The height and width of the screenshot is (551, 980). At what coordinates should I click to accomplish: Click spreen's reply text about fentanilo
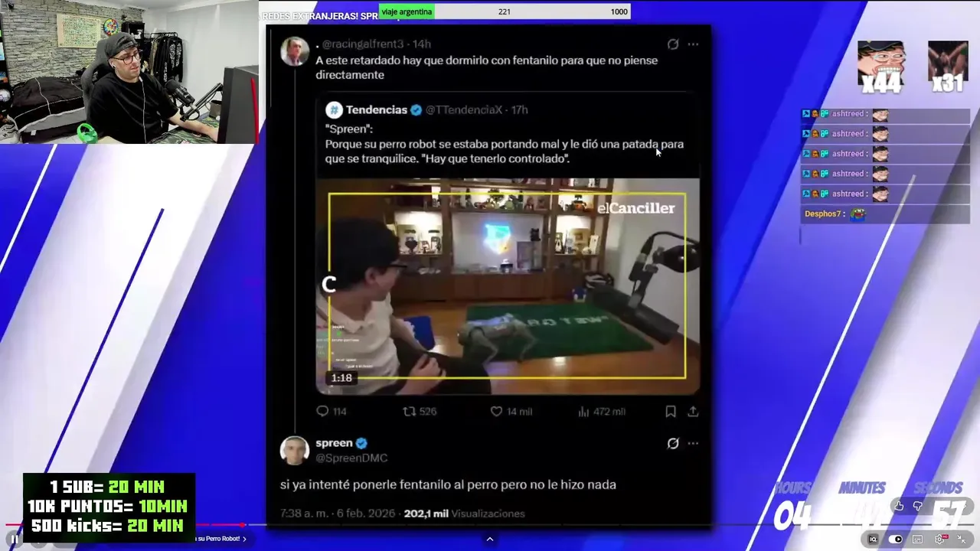pyautogui.click(x=448, y=484)
